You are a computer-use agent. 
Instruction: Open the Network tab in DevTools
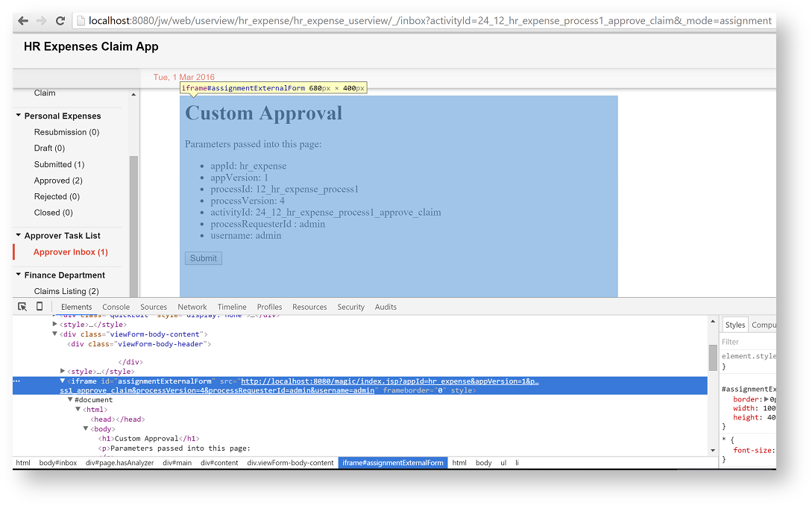[x=192, y=307]
